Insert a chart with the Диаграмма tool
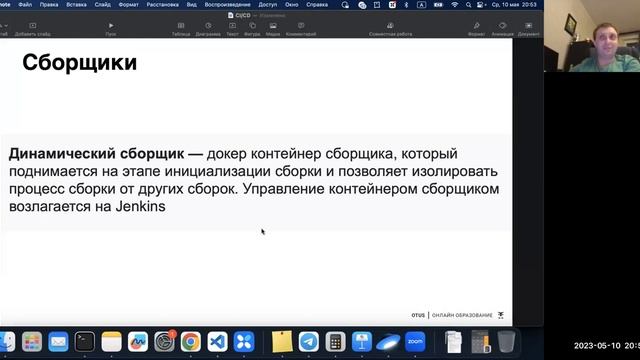This screenshot has height=360, width=640. point(208,29)
